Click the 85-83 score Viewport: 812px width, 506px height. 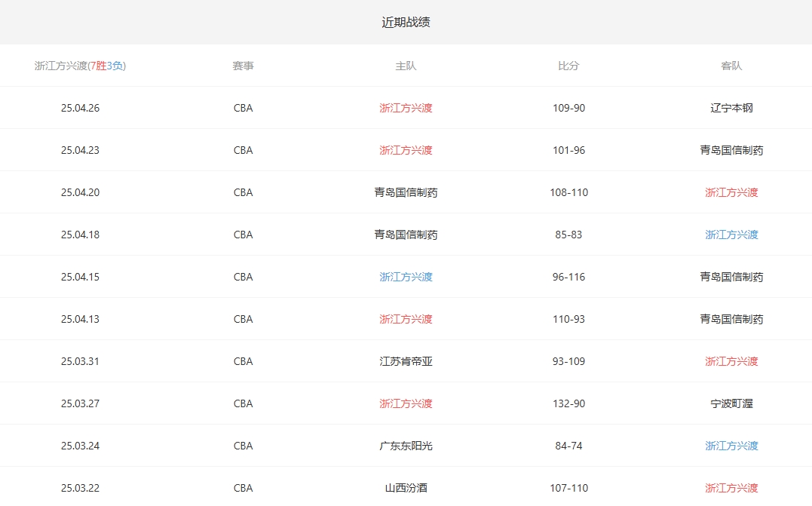click(568, 235)
